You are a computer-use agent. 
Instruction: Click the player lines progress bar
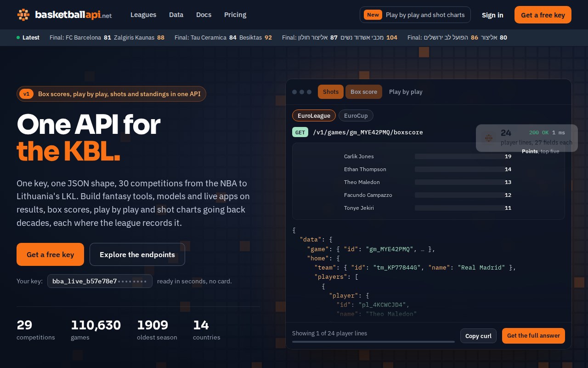(373, 342)
